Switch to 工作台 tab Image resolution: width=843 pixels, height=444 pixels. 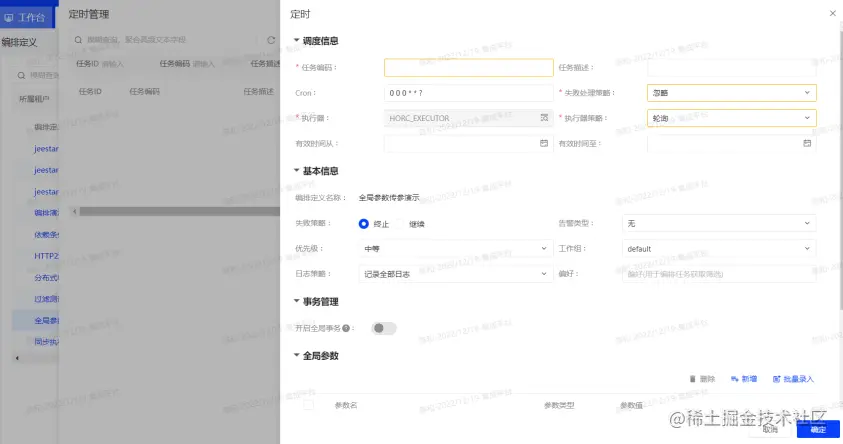pyautogui.click(x=26, y=18)
